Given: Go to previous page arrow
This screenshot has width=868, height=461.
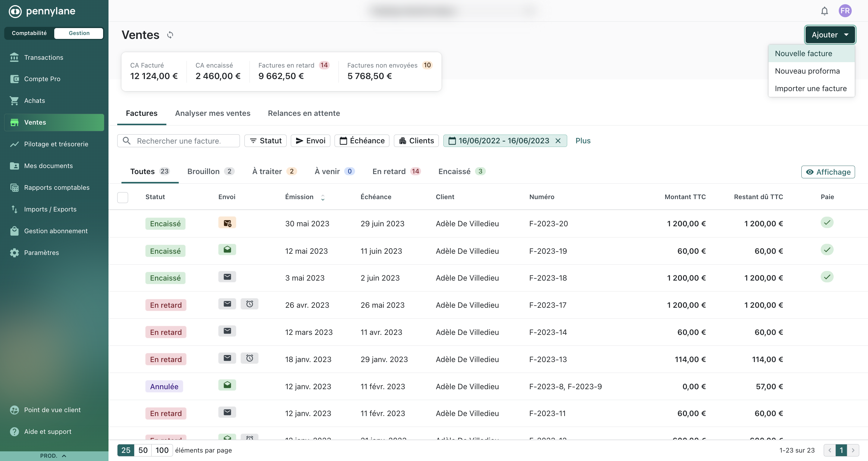Looking at the screenshot, I should point(830,450).
